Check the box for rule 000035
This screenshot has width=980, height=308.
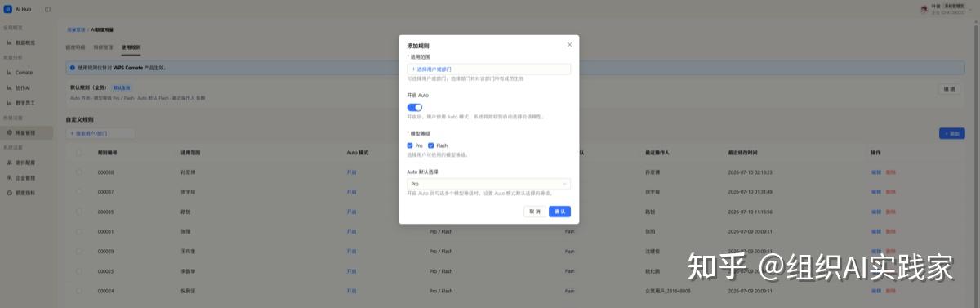click(79, 212)
